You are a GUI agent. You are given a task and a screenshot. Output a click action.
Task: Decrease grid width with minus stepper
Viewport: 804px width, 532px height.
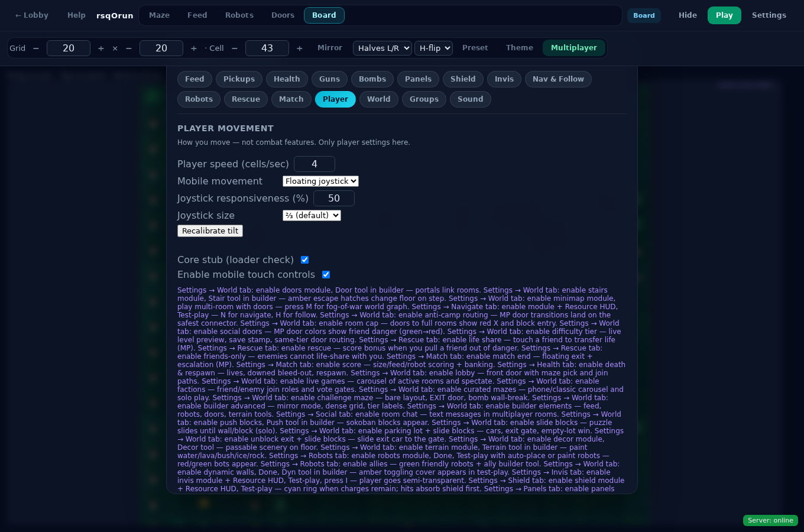pos(36,48)
